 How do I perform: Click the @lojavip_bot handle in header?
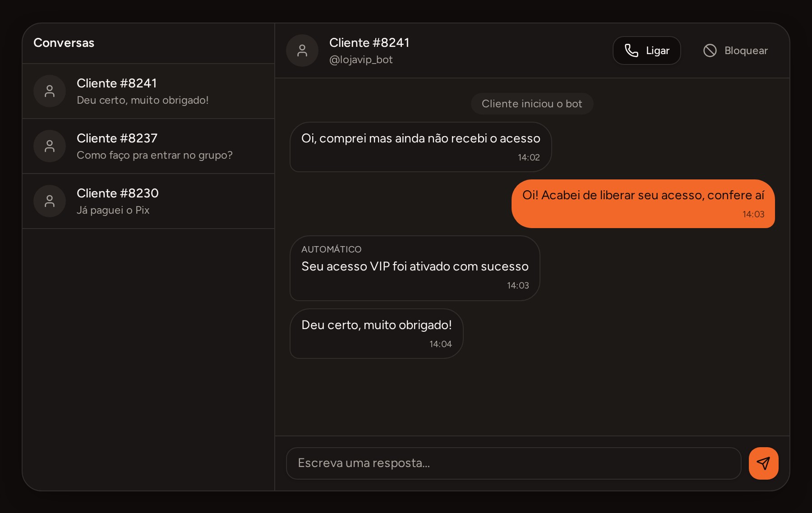pyautogui.click(x=361, y=60)
